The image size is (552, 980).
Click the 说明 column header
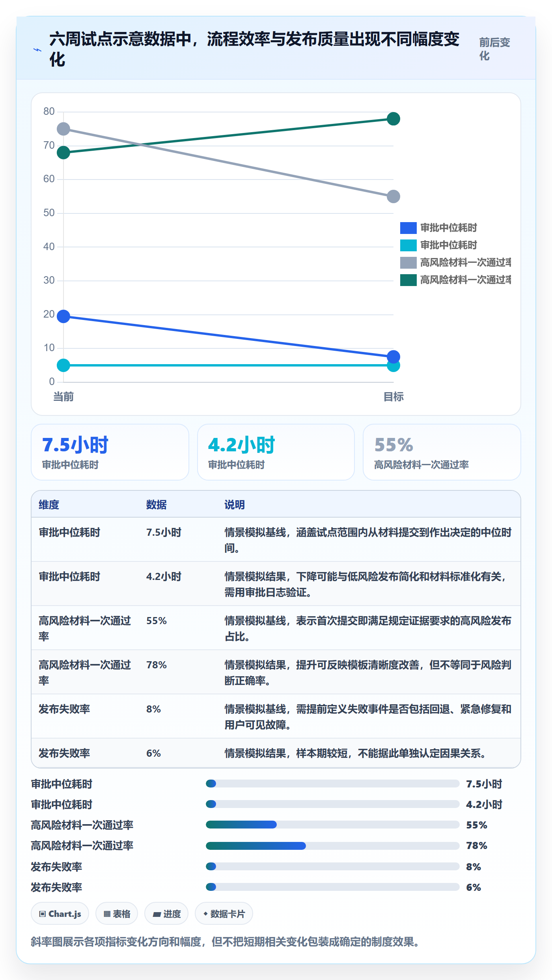pyautogui.click(x=235, y=505)
